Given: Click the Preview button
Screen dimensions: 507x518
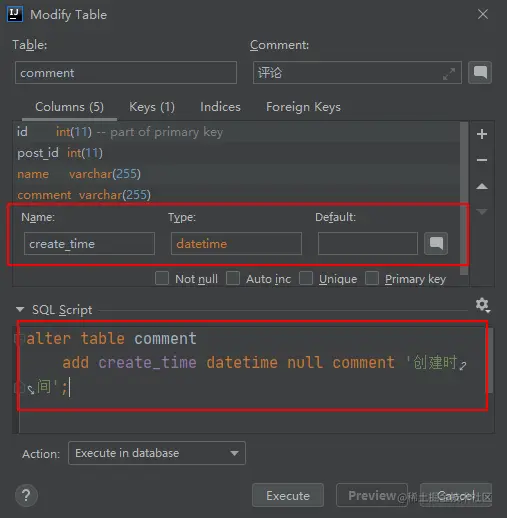Looking at the screenshot, I should point(372,495).
